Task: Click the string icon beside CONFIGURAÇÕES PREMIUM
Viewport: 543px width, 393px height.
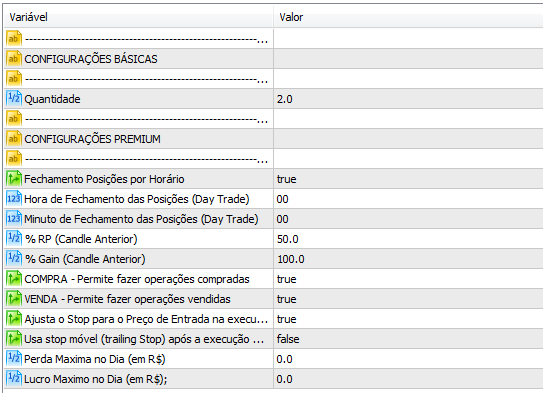Action: pyautogui.click(x=14, y=139)
